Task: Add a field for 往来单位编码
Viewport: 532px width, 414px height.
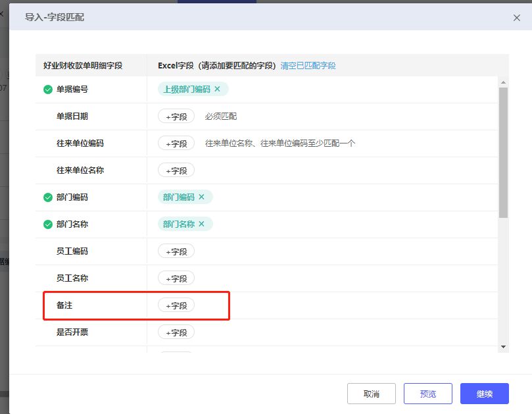Action: (176, 143)
